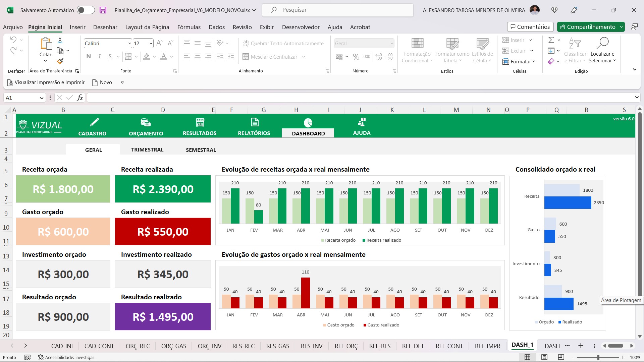Click the Save floppy disk icon

point(103,10)
